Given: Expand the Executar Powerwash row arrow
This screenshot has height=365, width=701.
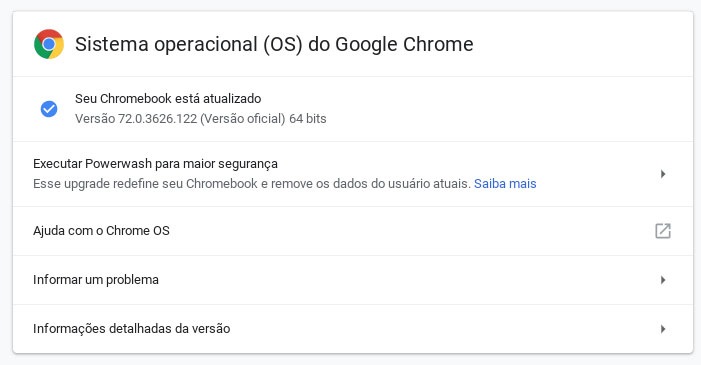Looking at the screenshot, I should (663, 174).
